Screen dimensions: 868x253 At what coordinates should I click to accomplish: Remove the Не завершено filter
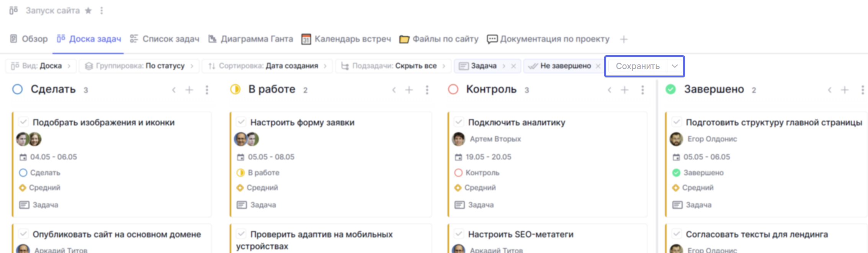(598, 66)
